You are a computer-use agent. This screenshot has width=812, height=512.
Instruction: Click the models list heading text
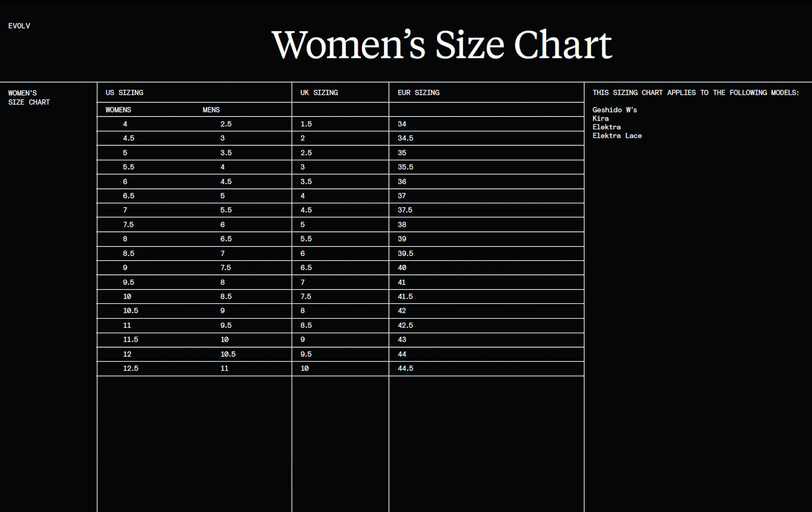(696, 93)
